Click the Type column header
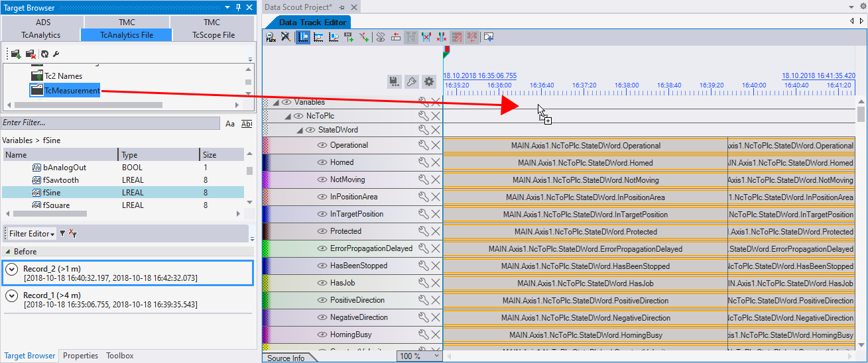The width and height of the screenshot is (868, 363). click(x=158, y=155)
